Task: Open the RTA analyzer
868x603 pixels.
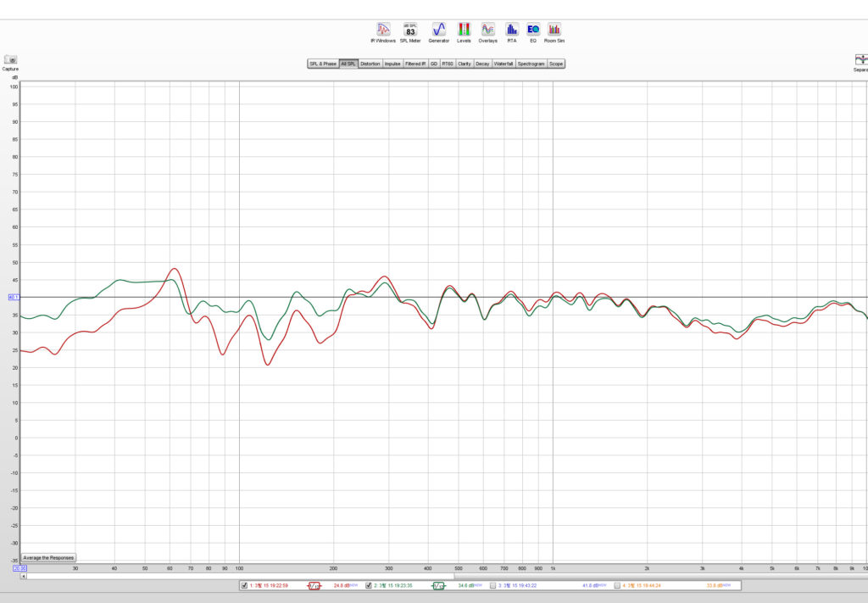Action: click(512, 31)
